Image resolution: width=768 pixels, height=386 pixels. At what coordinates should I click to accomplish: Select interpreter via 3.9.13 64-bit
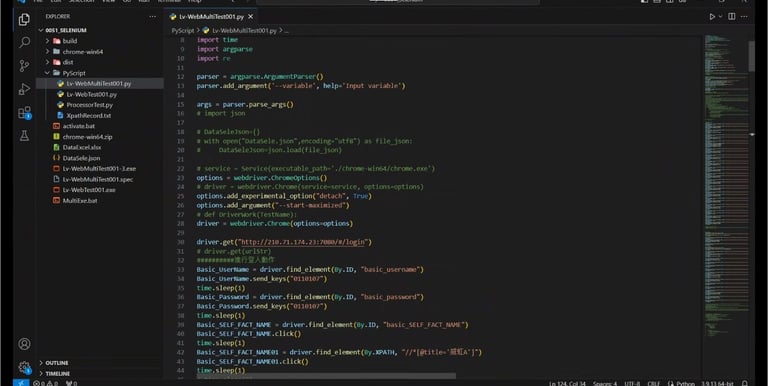(717, 383)
